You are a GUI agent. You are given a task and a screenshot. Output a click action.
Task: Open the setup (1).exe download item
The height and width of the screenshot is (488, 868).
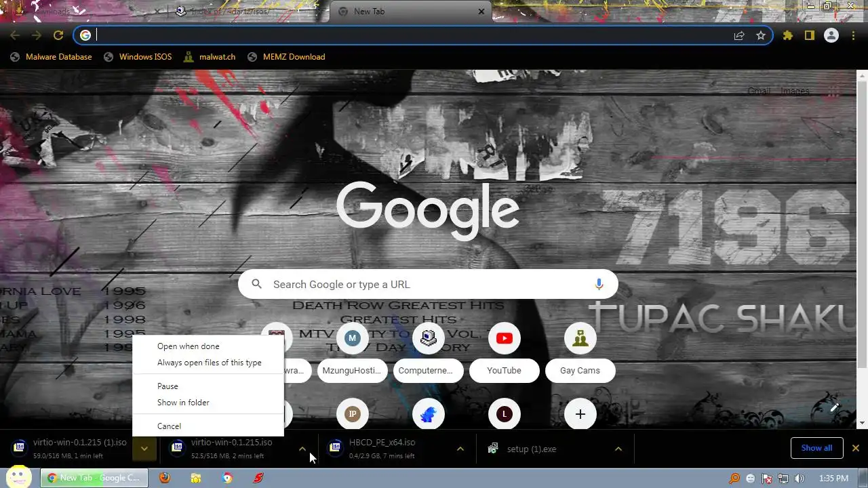point(541,448)
